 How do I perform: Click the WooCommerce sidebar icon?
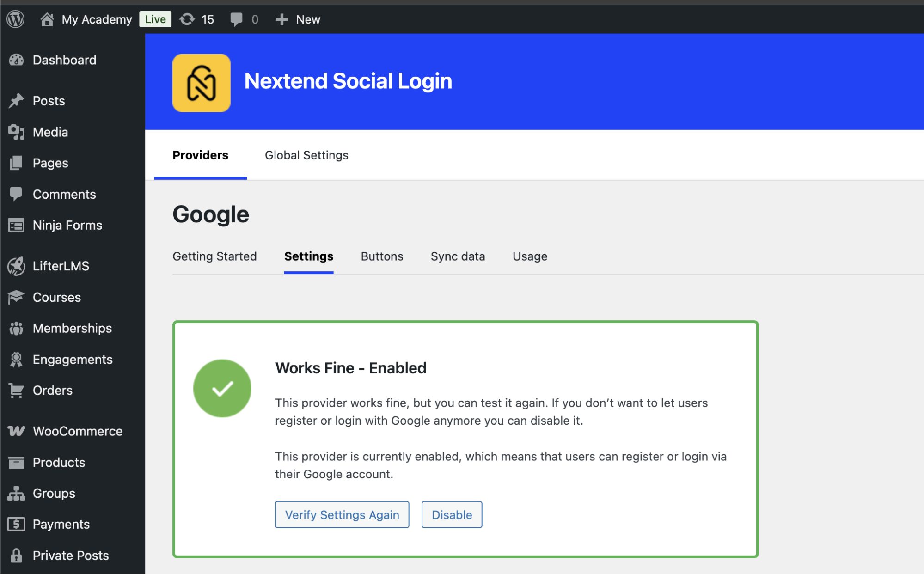click(16, 431)
